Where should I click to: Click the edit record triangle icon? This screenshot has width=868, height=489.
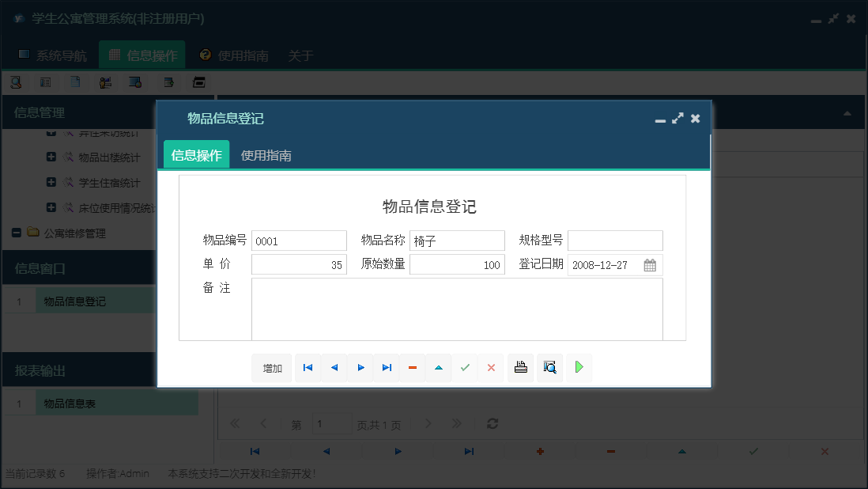point(439,367)
